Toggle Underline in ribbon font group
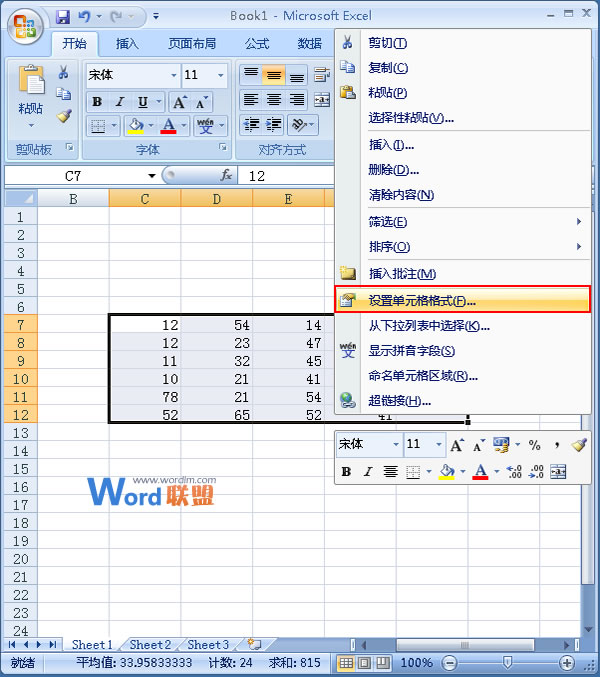This screenshot has height=677, width=600. point(142,102)
